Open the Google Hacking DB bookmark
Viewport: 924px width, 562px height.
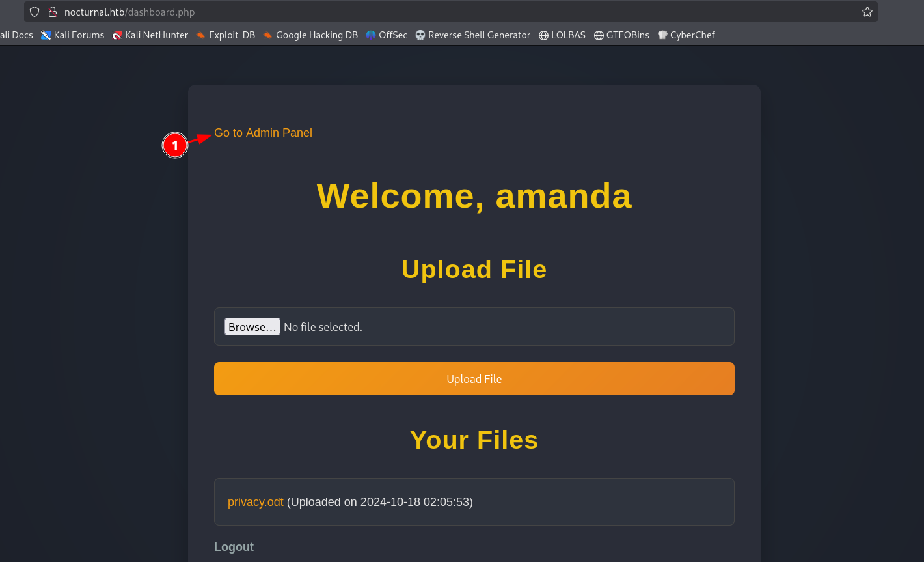point(310,35)
